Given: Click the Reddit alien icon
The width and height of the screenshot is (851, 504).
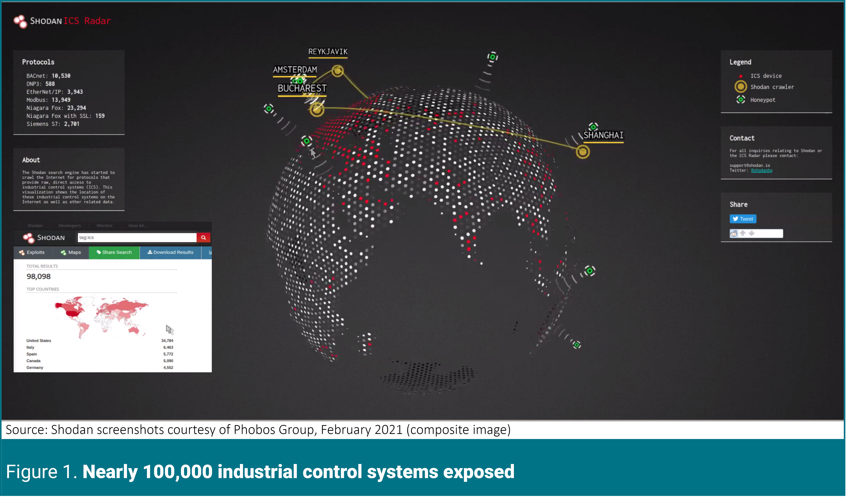Looking at the screenshot, I should tap(734, 234).
